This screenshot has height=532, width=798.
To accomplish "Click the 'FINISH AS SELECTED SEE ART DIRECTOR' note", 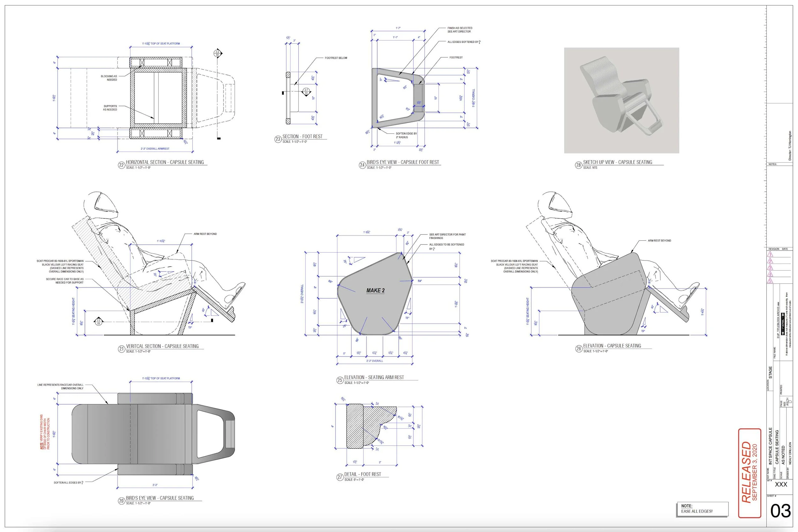I will (x=460, y=30).
